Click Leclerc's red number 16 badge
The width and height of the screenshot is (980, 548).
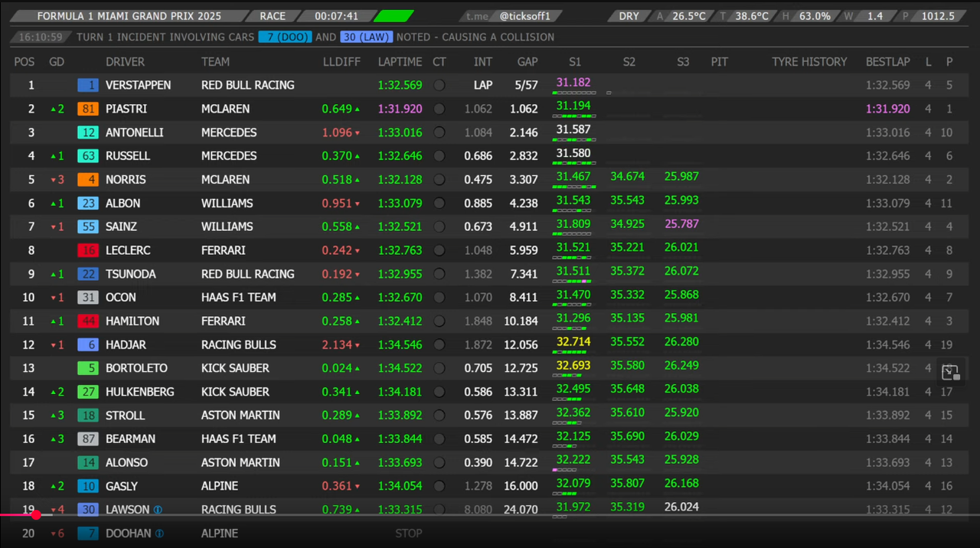tap(88, 250)
